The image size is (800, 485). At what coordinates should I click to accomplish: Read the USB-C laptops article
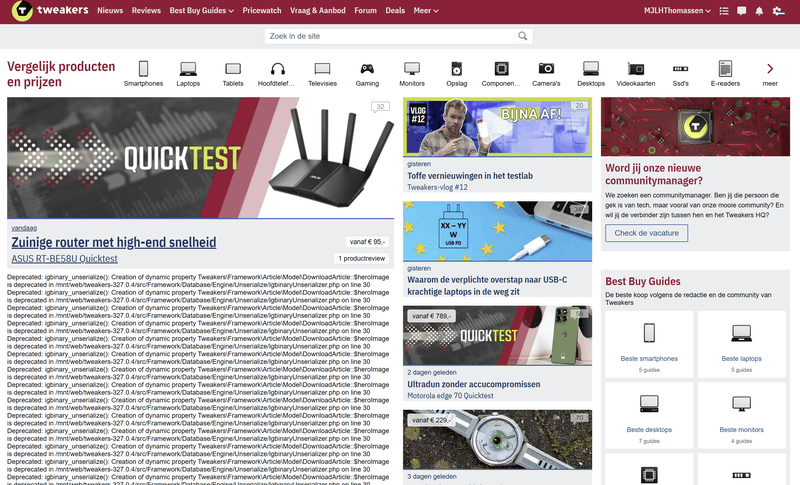point(487,286)
